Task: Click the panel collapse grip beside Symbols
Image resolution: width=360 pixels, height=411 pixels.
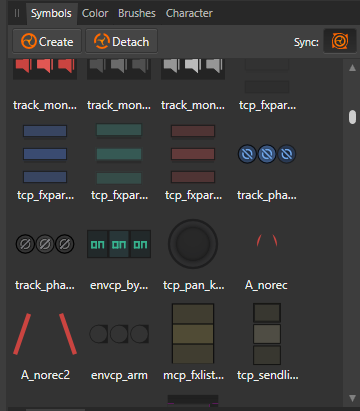Action: click(17, 13)
